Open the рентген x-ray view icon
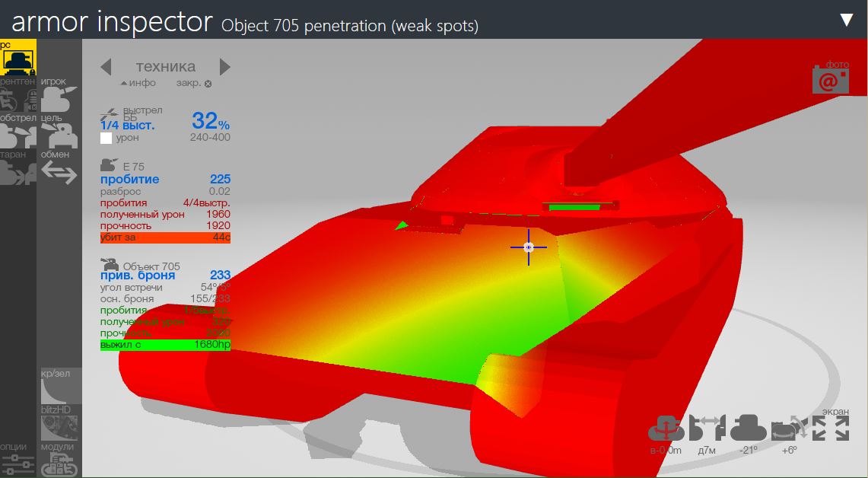The width and height of the screenshot is (868, 478). (18, 94)
